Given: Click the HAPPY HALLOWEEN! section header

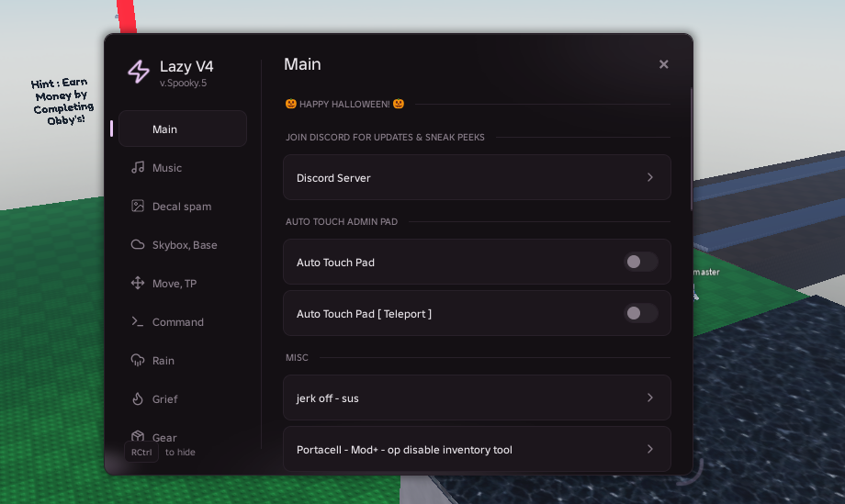Looking at the screenshot, I should click(345, 104).
